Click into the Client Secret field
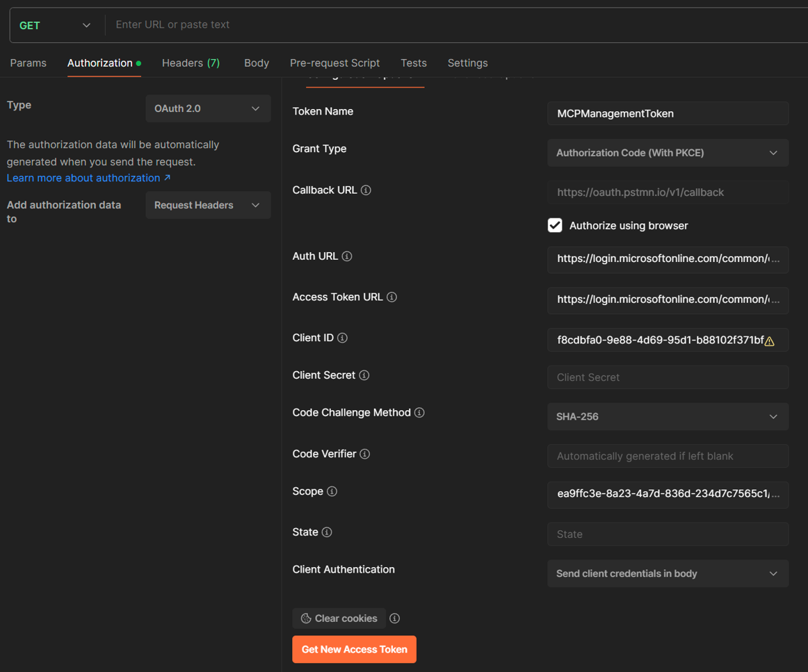The height and width of the screenshot is (672, 808). 668,377
